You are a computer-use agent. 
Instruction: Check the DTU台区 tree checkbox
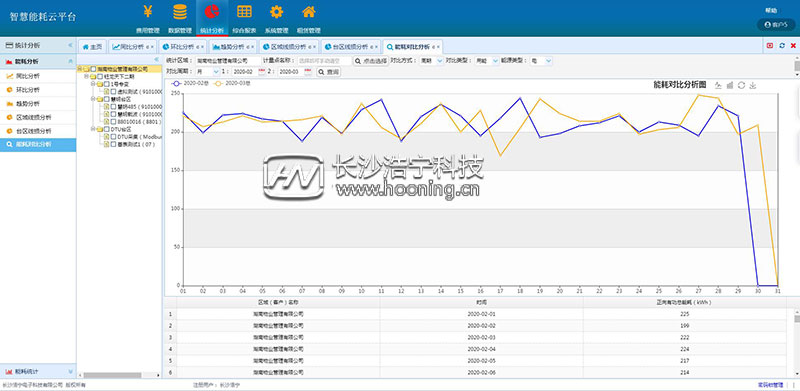click(x=107, y=130)
